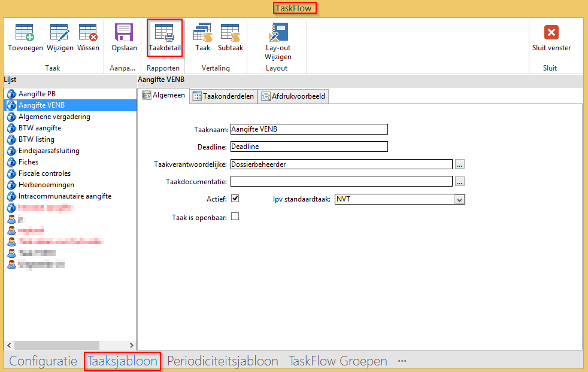Click the list's left scroll arrow
Screen dimensions: 588x372
(10, 346)
